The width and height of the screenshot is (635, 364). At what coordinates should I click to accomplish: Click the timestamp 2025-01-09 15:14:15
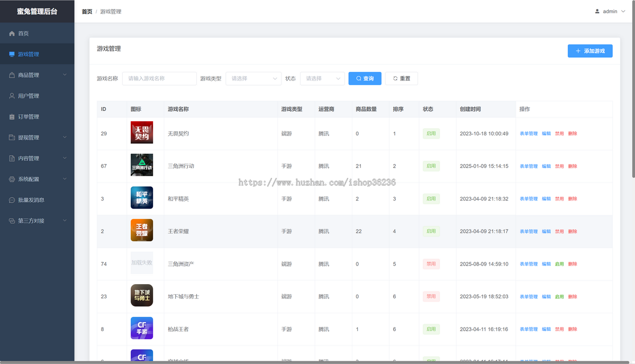(484, 166)
